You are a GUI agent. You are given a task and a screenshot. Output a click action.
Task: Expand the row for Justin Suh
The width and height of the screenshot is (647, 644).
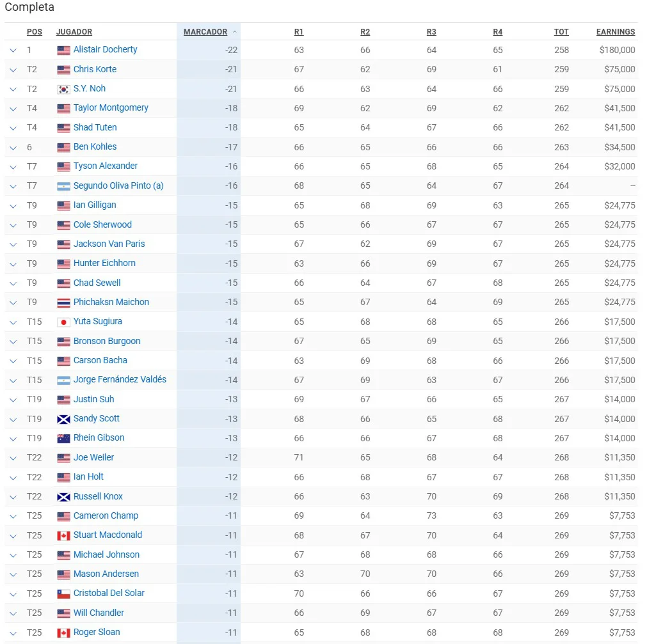point(13,400)
